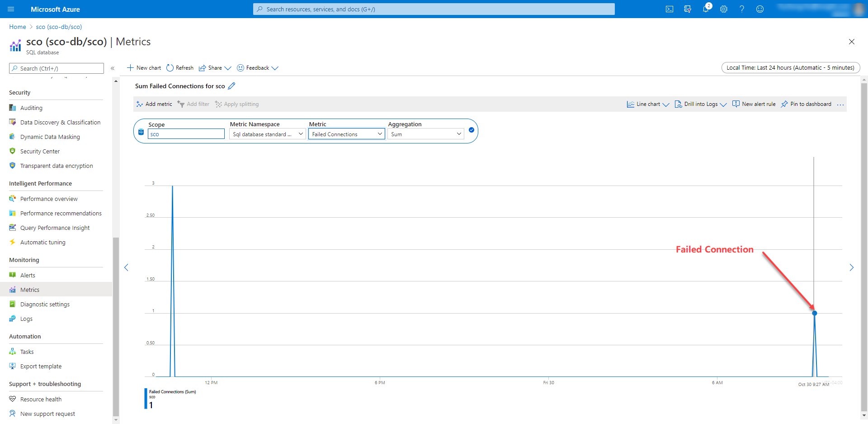Open Performance overview

tap(49, 199)
